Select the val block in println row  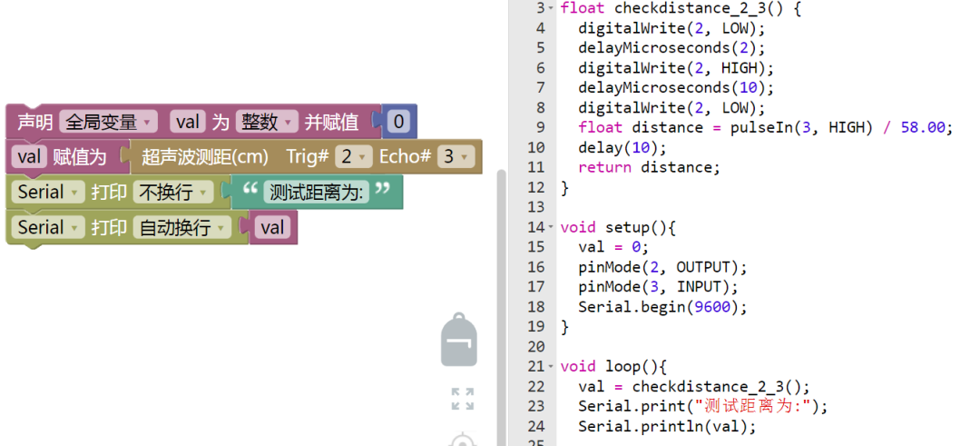(273, 228)
